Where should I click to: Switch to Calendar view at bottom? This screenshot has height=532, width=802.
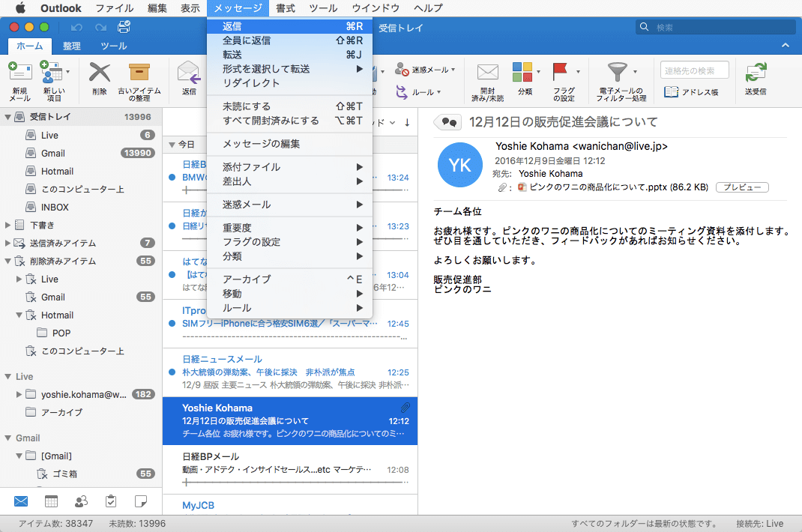pos(51,501)
